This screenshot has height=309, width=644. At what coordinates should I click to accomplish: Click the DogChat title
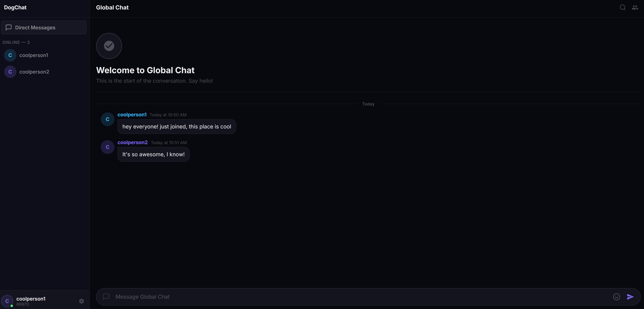15,7
